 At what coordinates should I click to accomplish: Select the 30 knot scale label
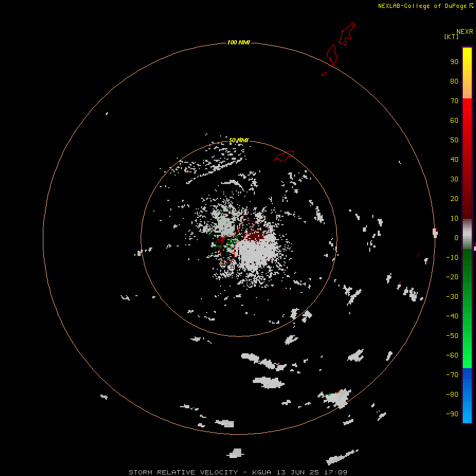(x=454, y=179)
